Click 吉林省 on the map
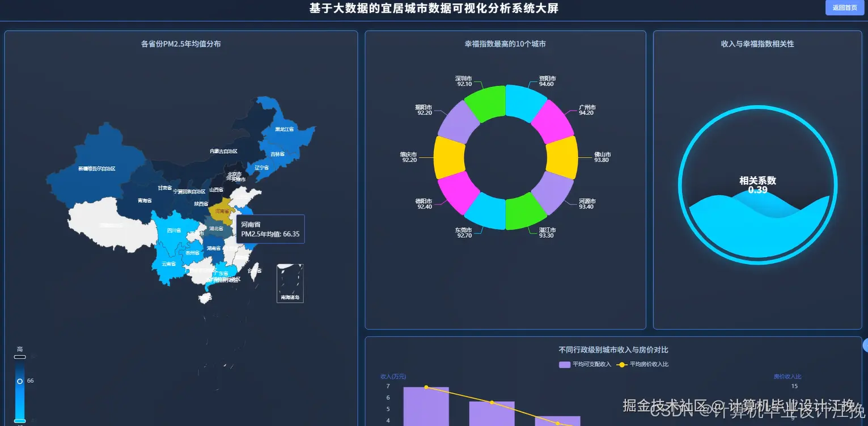The width and height of the screenshot is (868, 426). [277, 154]
